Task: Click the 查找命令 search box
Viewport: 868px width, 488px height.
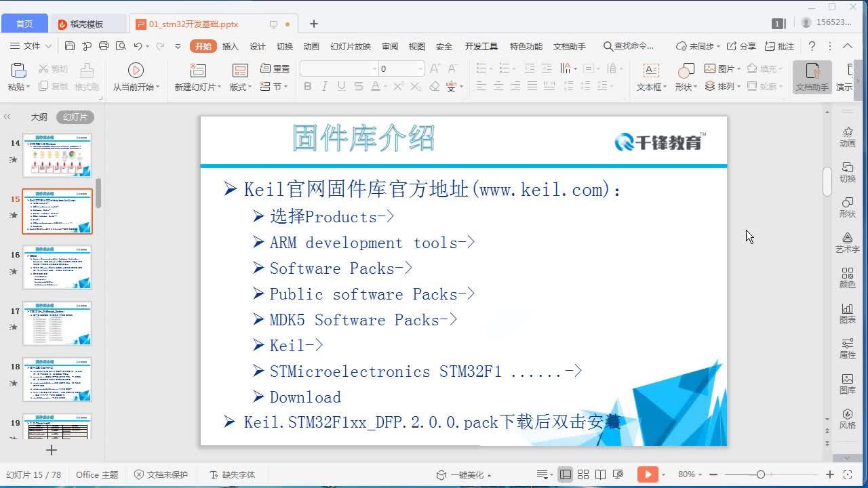Action: (x=629, y=46)
